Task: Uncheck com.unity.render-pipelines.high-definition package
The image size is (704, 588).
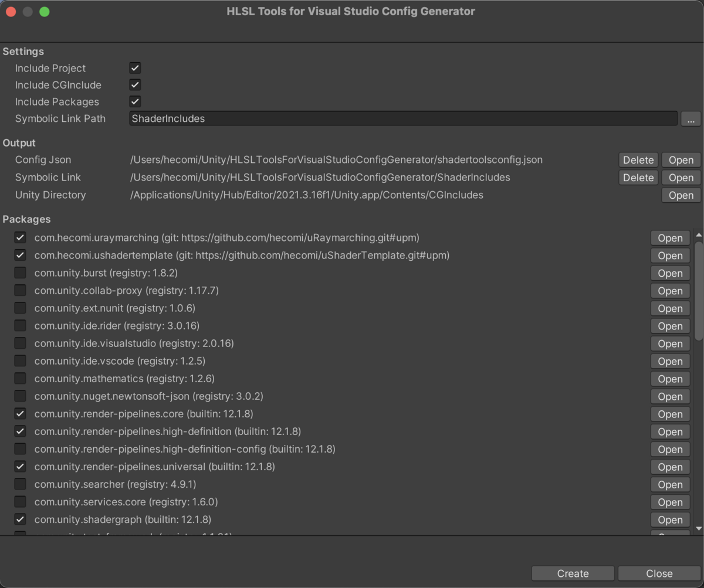Action: coord(21,431)
